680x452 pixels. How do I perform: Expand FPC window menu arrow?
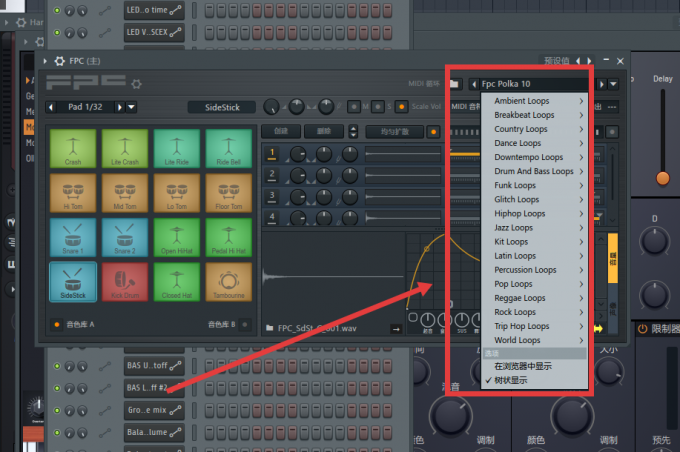click(45, 61)
